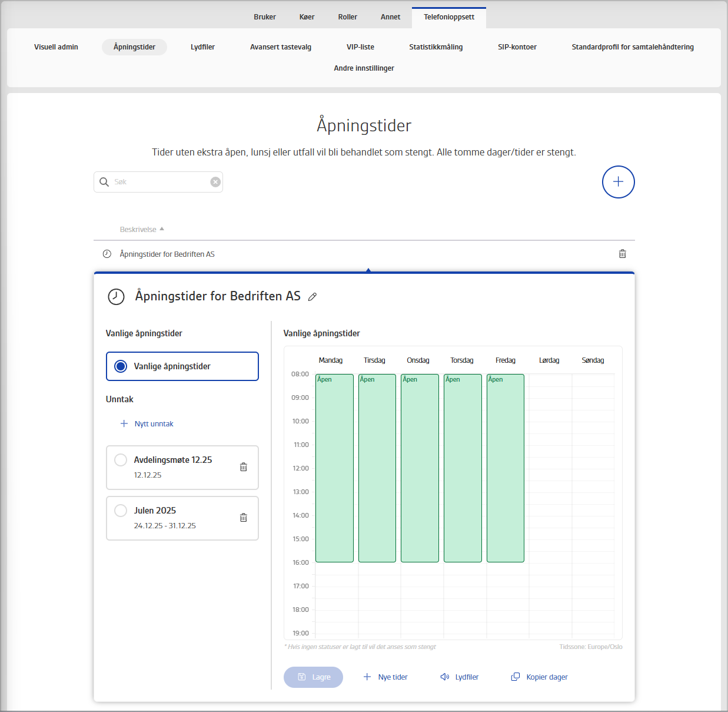728x712 pixels.
Task: Delete the Avdelingsmøte 12.25 exception
Action: pos(243,467)
